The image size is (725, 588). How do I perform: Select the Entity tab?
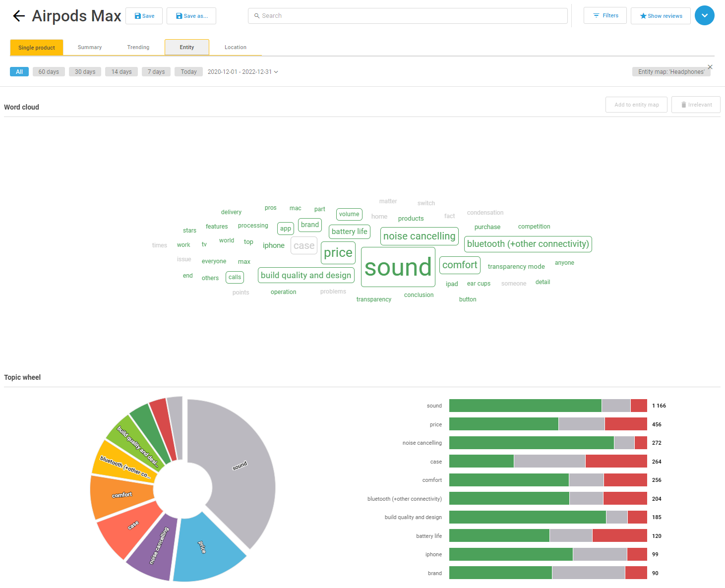click(x=187, y=48)
